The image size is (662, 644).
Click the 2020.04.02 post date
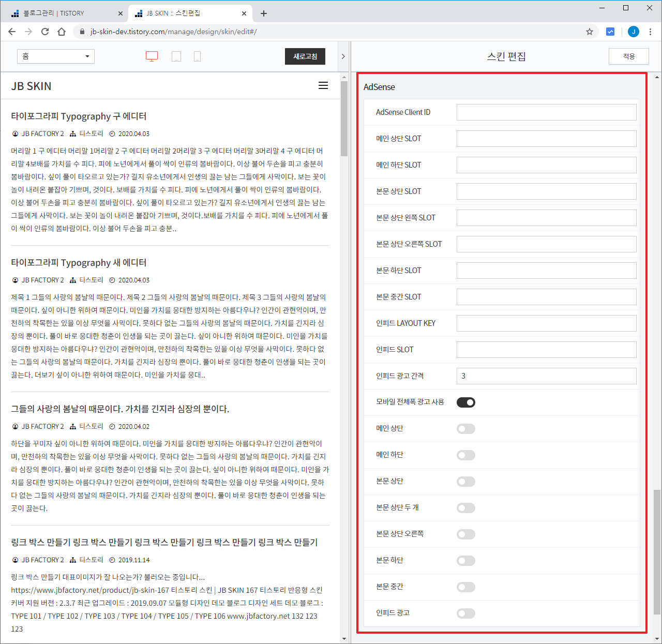(134, 427)
